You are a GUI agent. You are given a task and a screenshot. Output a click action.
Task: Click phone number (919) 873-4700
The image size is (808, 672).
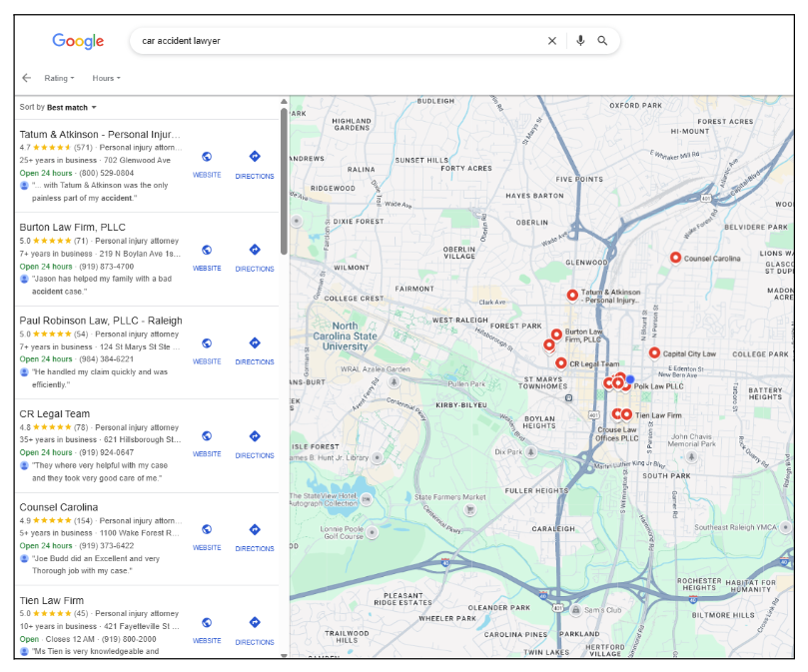pyautogui.click(x=107, y=267)
